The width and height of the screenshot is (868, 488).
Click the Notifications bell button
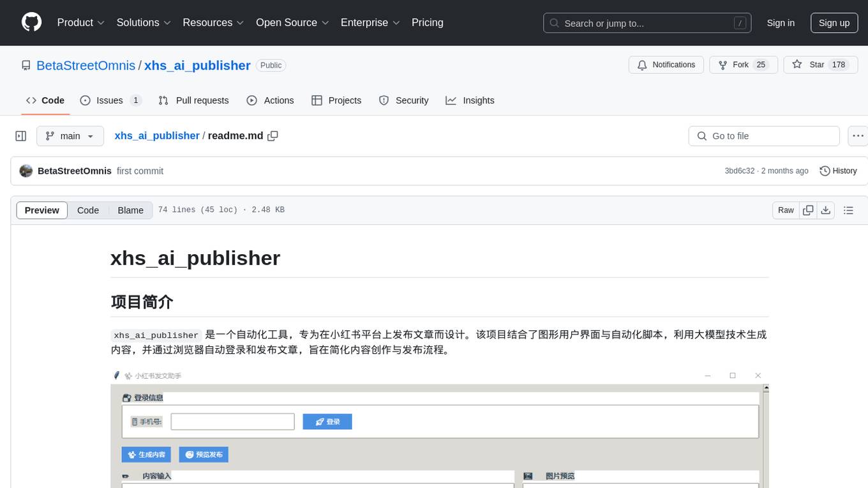[x=666, y=65]
